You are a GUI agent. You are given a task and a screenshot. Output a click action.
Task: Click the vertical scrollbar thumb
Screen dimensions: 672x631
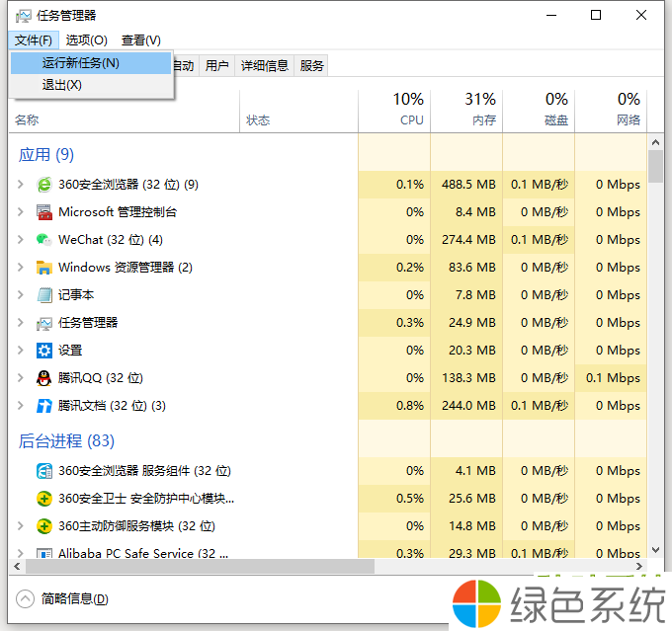(655, 167)
